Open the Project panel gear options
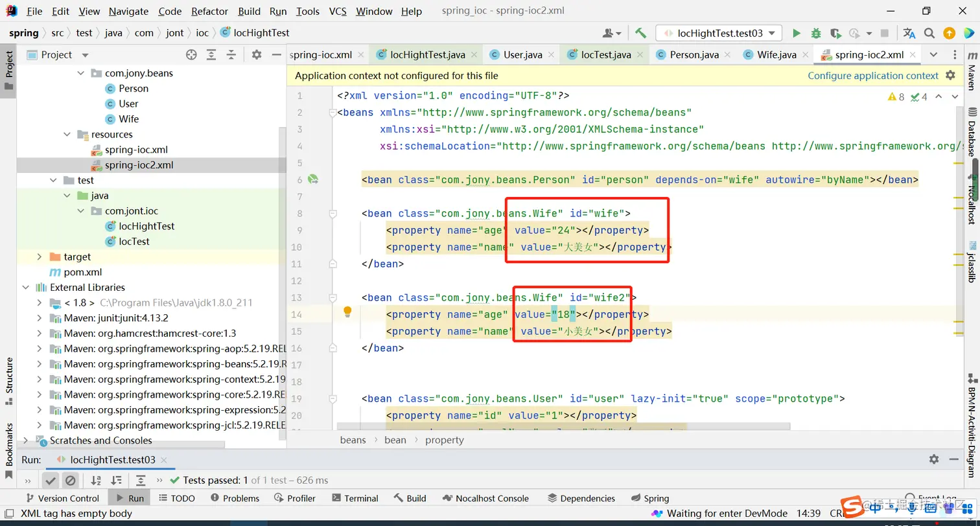980x526 pixels. (257, 55)
